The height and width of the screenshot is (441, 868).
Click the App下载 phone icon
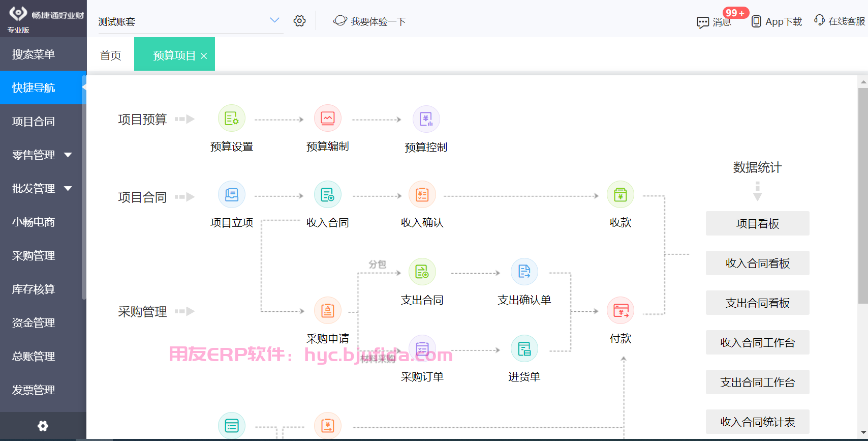[756, 21]
